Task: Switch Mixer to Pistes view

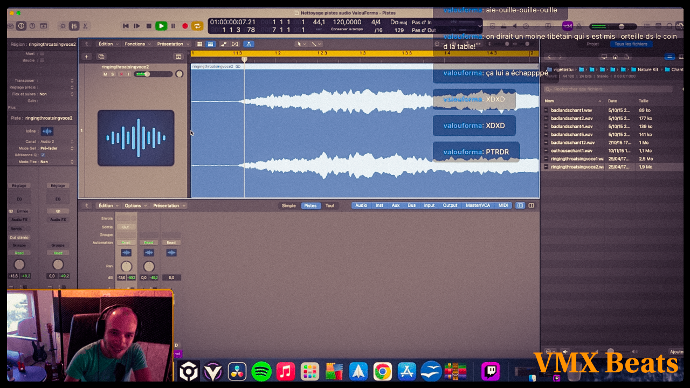Action: coord(311,206)
